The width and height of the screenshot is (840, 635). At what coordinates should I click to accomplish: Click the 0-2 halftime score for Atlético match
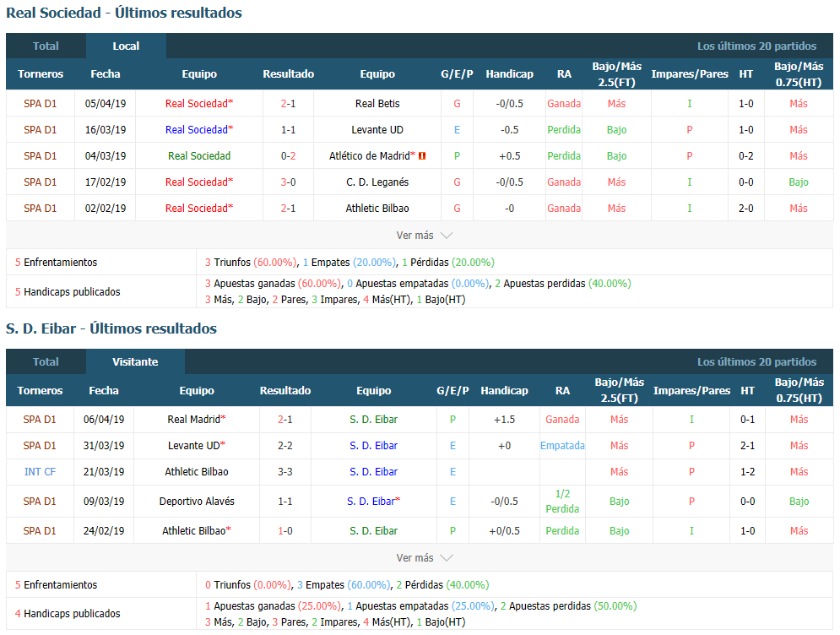point(745,156)
